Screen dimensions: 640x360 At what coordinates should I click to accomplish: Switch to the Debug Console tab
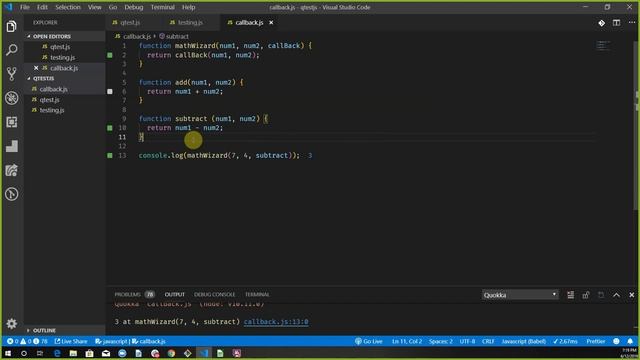214,294
